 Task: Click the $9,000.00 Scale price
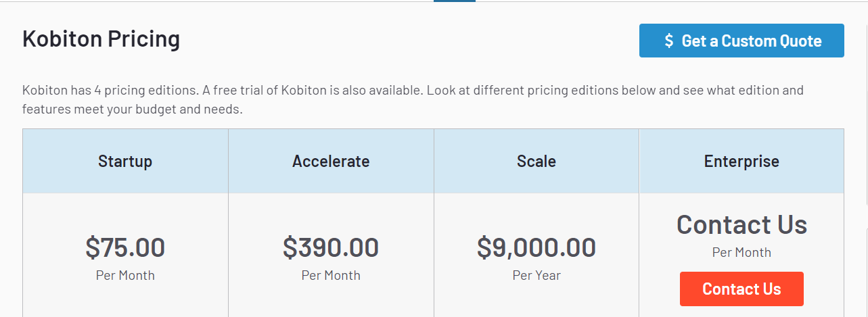[536, 247]
